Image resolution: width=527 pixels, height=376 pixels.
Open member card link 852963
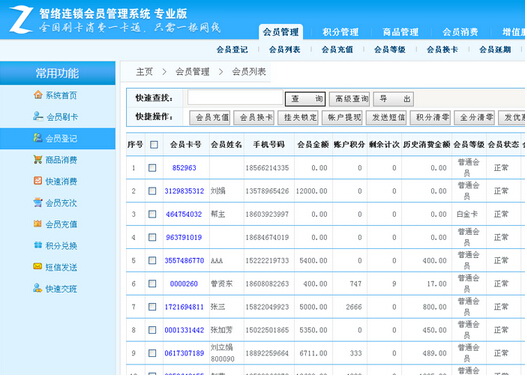click(x=184, y=168)
